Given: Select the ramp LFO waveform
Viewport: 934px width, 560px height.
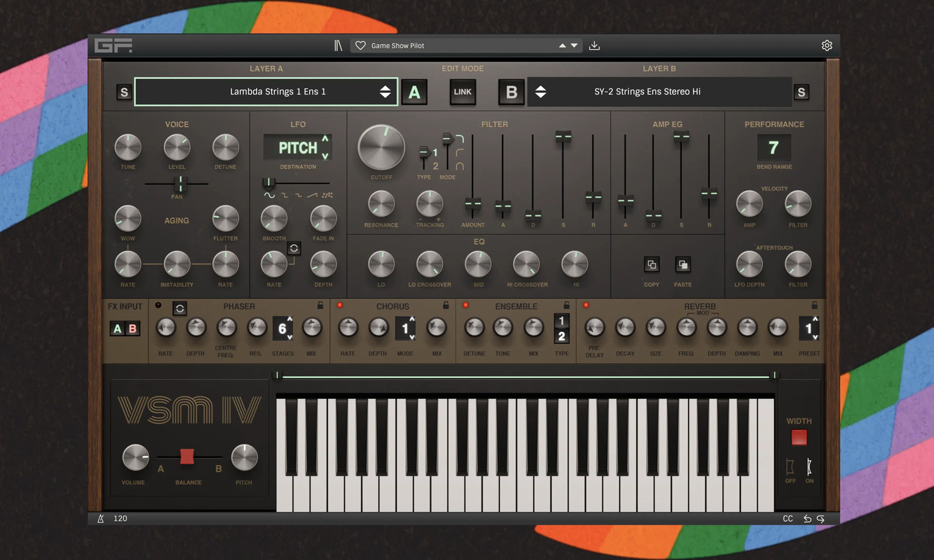Looking at the screenshot, I should [x=312, y=195].
